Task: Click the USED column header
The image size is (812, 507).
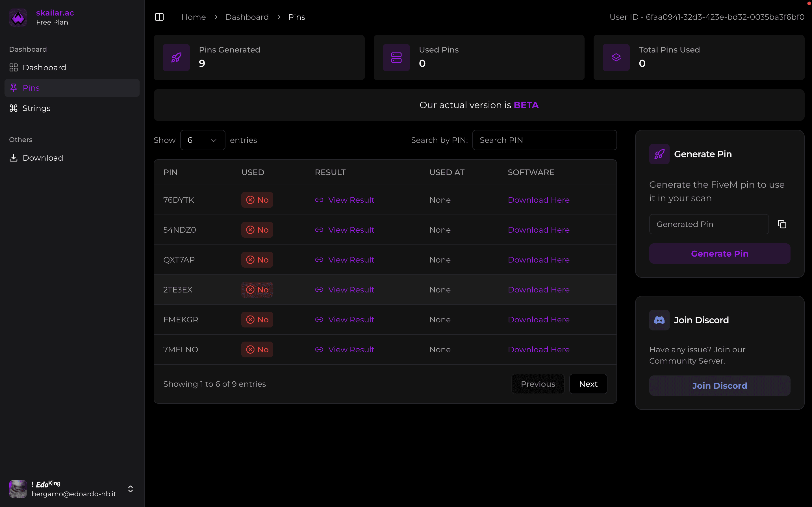Action: click(x=253, y=172)
